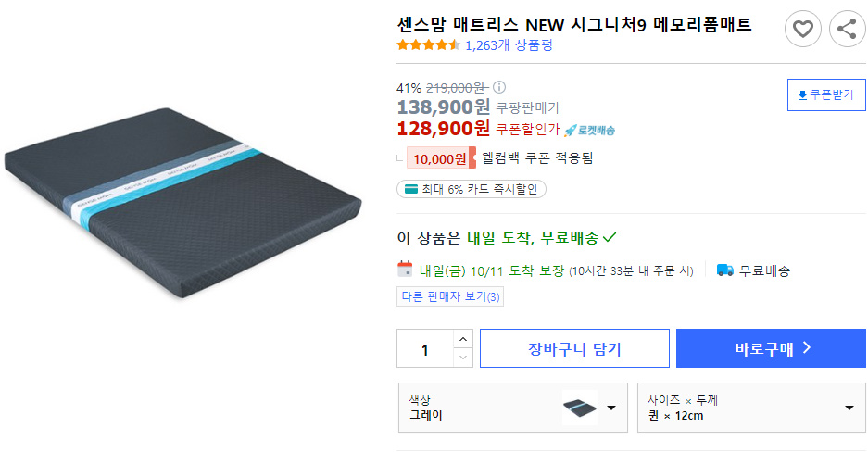Click the calendar delivery date icon

tap(405, 270)
